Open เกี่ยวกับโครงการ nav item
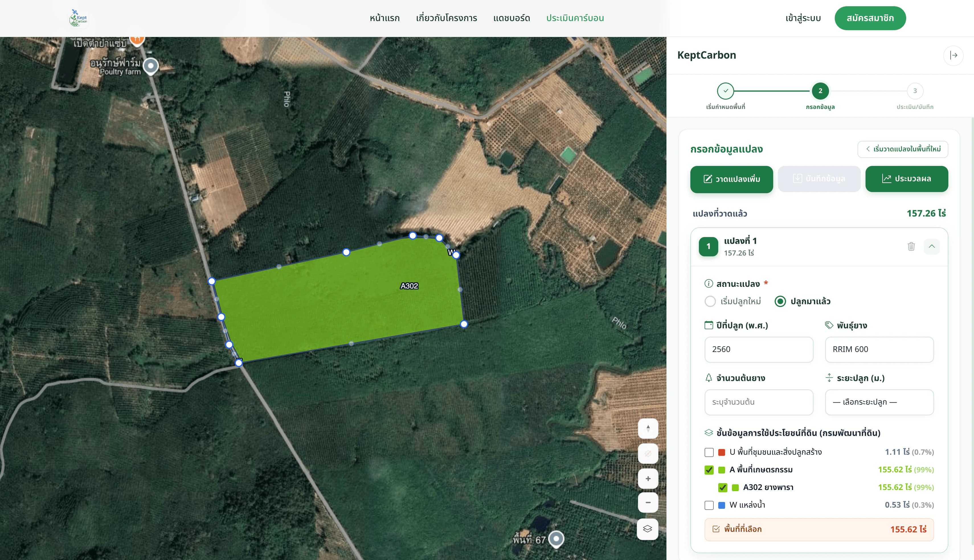974x560 pixels. (x=446, y=18)
